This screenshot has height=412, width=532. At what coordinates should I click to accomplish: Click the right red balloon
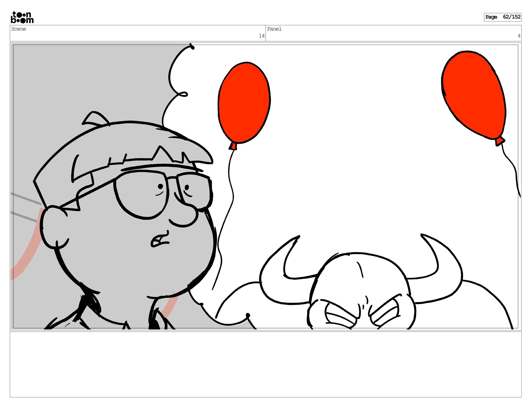[x=474, y=94]
